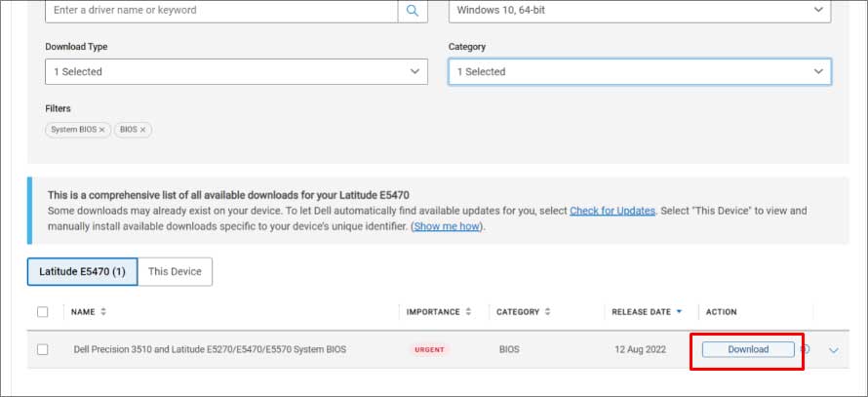Image resolution: width=868 pixels, height=397 pixels.
Task: Open the Category dropdown
Action: 639,71
